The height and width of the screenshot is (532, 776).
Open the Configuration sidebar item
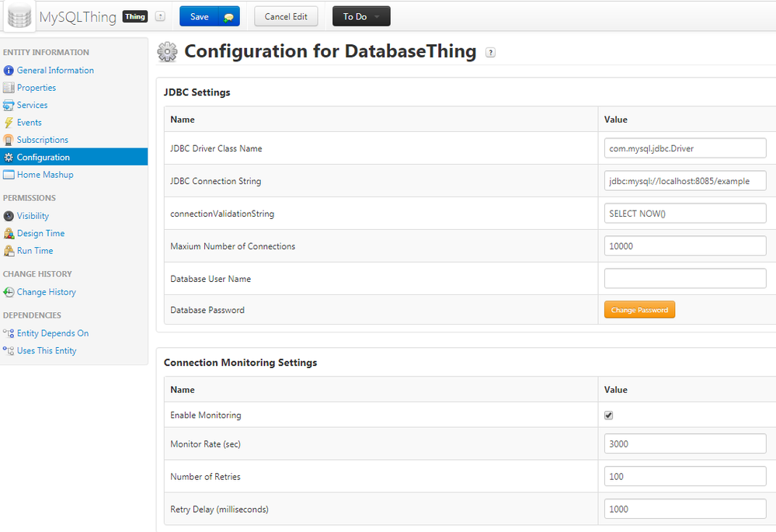click(x=43, y=158)
